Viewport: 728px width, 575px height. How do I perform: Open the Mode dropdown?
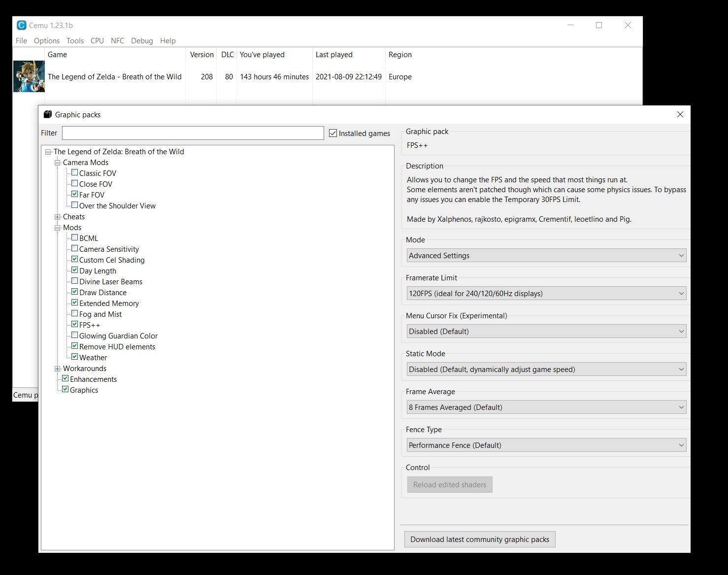click(546, 255)
